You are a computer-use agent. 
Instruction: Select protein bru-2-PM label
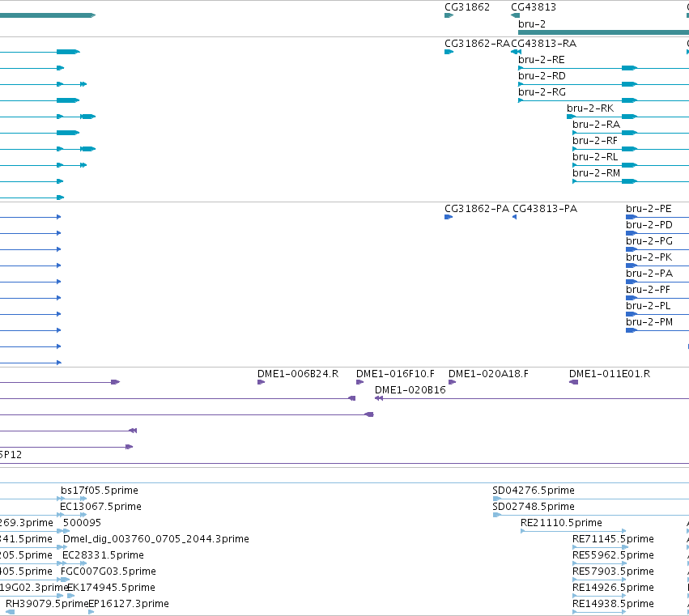pyautogui.click(x=649, y=322)
